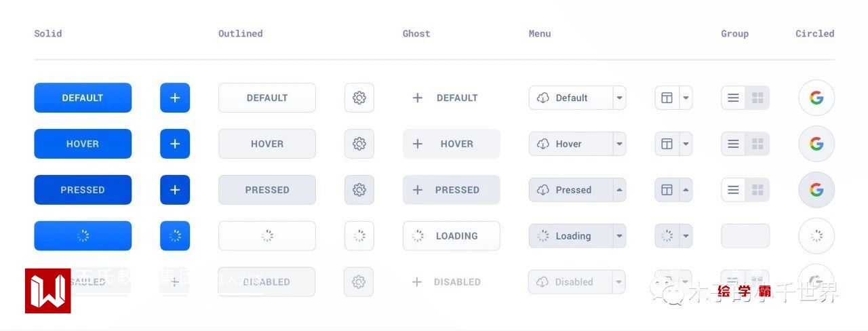Expand the dropdown arrow beside Hover menu
Image resolution: width=868 pixels, height=331 pixels.
(x=619, y=144)
